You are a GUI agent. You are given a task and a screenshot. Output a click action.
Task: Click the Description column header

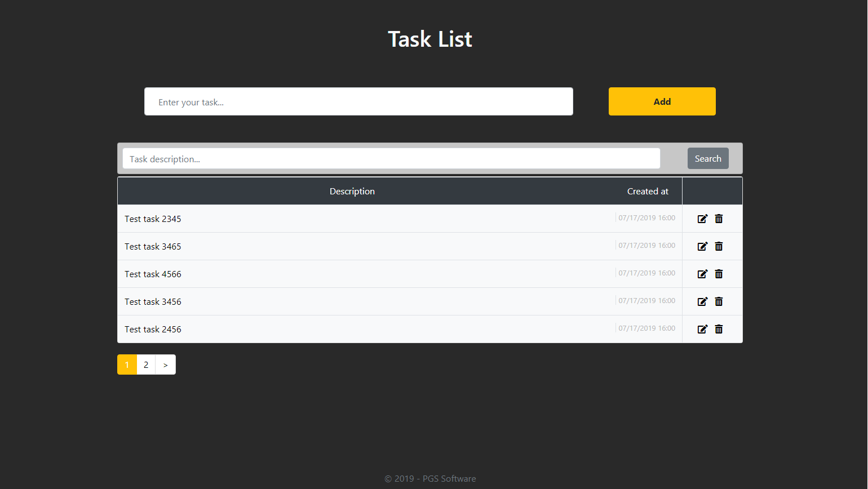352,191
